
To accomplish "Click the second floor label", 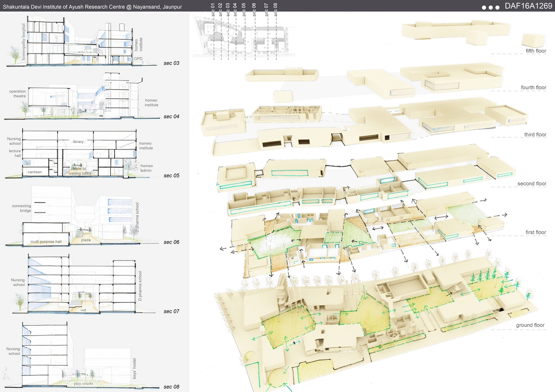I will pyautogui.click(x=532, y=184).
